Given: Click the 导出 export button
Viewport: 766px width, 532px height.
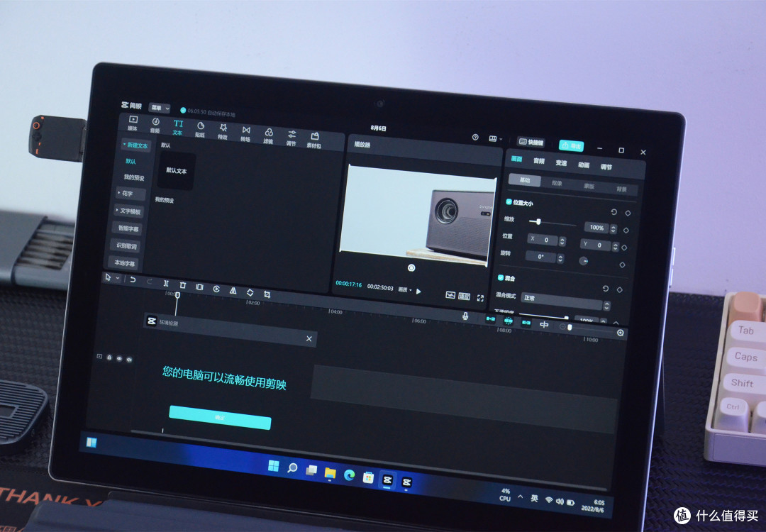Looking at the screenshot, I should click(x=571, y=145).
